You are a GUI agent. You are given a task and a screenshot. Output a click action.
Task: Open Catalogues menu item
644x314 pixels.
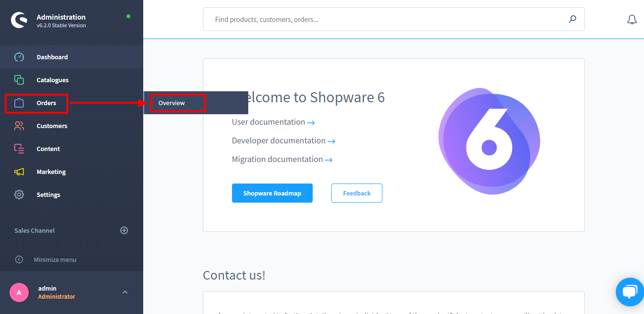click(x=72, y=80)
